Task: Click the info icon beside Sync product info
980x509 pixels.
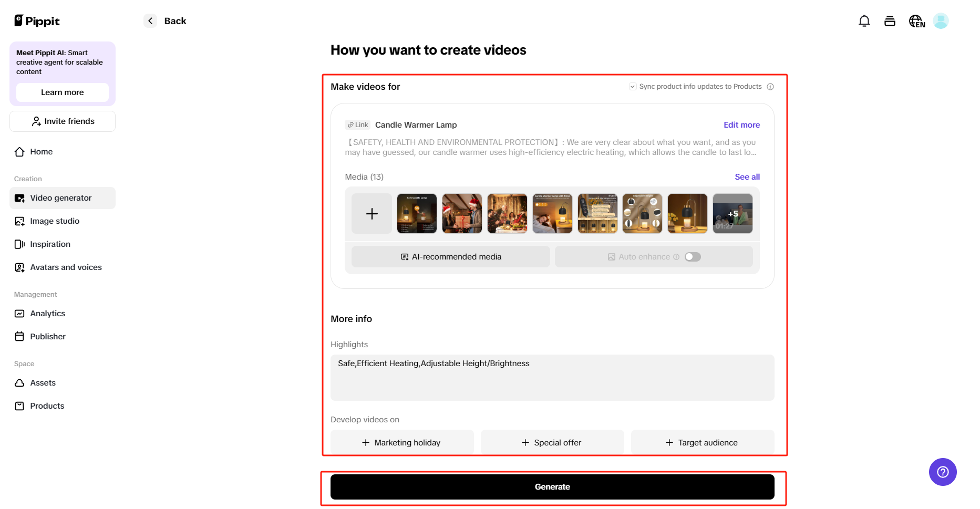Action: click(x=770, y=87)
